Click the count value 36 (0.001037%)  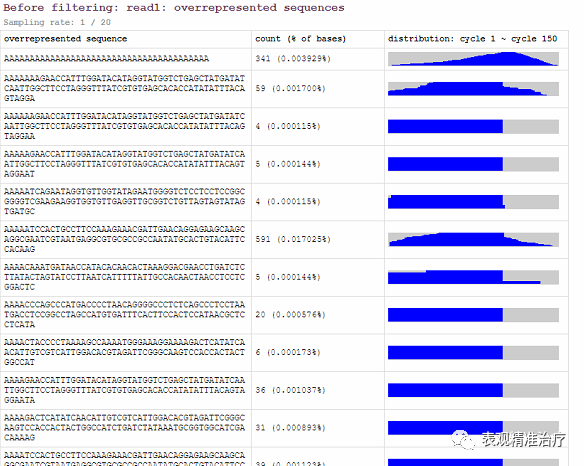[291, 390]
